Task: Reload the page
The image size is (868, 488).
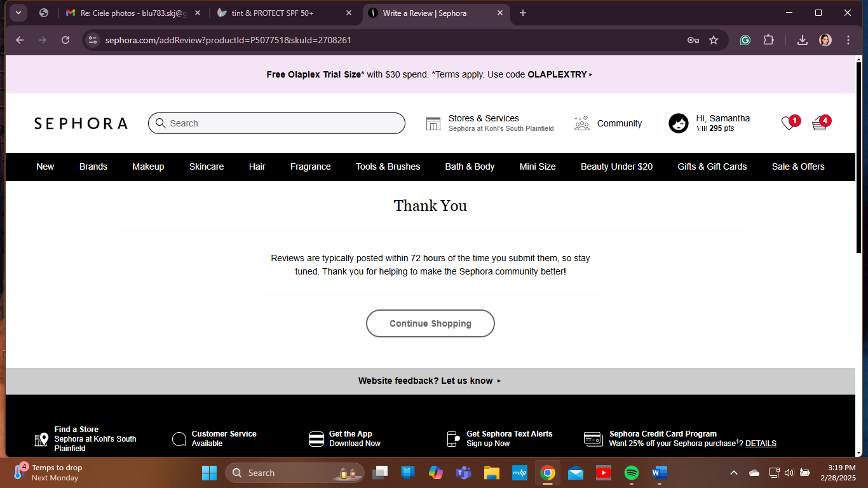Action: tap(65, 40)
